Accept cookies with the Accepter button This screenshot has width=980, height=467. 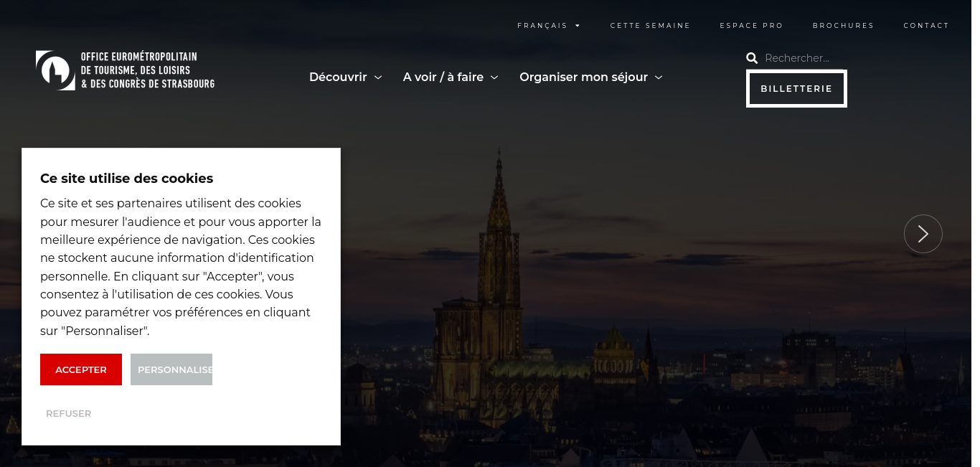tap(81, 369)
